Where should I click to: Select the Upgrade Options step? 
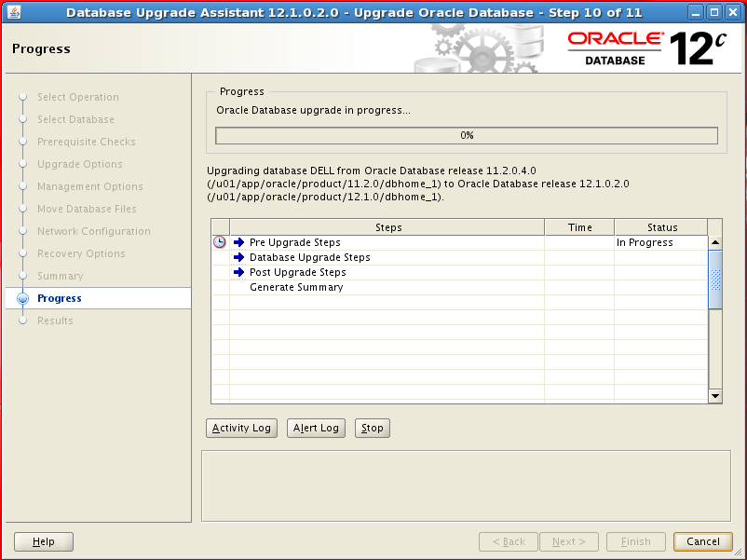point(80,164)
